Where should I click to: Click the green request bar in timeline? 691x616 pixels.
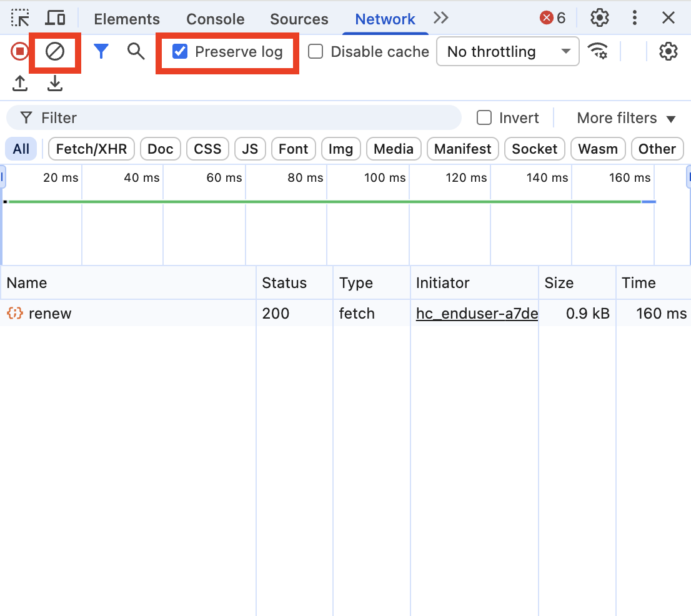325,201
